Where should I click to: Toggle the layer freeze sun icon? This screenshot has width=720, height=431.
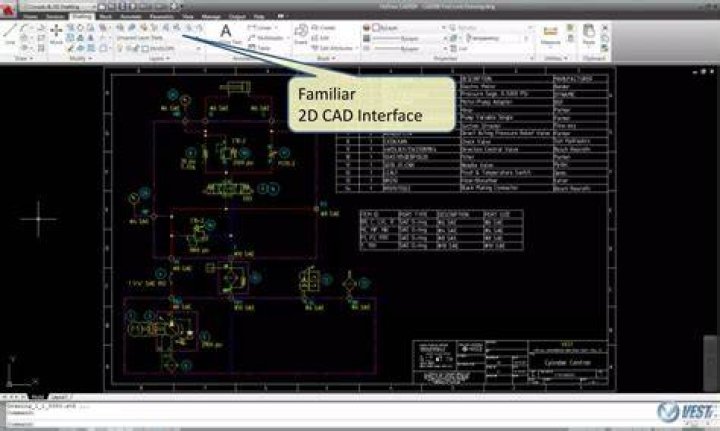129,48
